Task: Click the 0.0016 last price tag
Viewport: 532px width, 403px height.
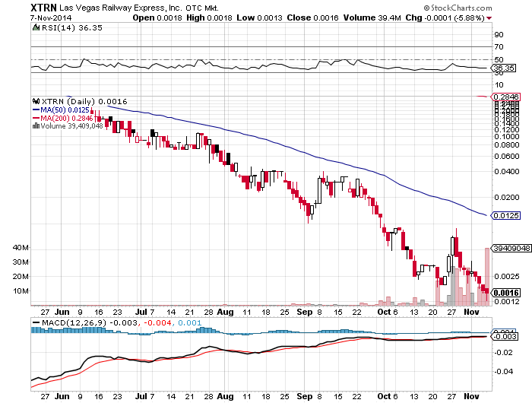Action: point(506,293)
